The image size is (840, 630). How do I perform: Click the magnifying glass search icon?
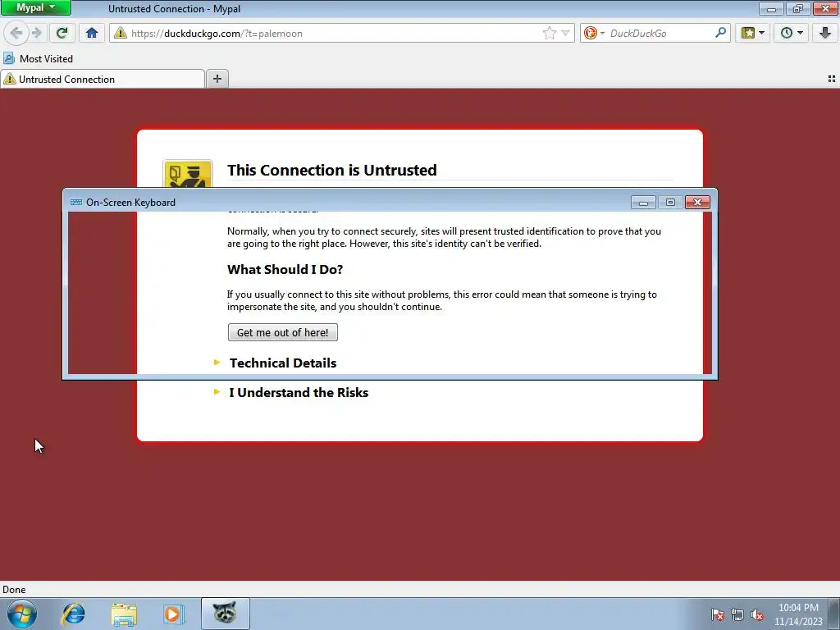[720, 33]
